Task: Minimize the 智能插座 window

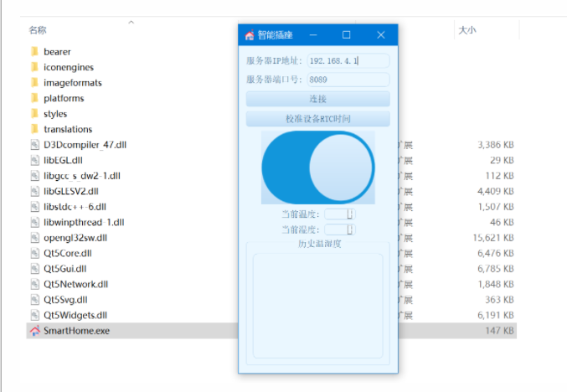Action: coord(313,35)
